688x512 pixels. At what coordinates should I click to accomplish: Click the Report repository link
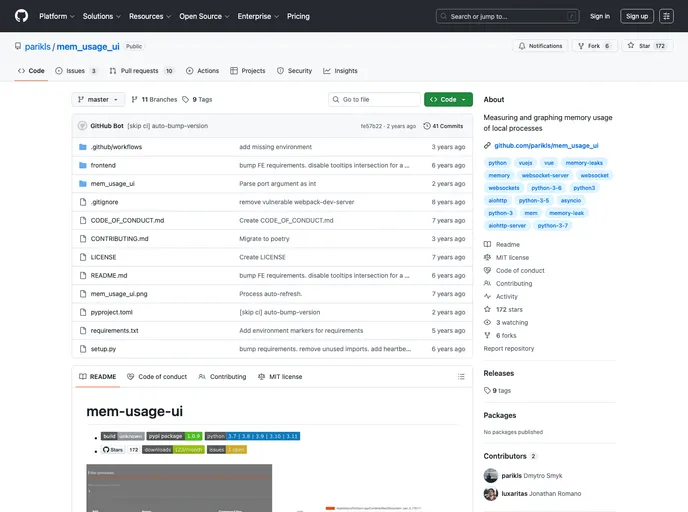[509, 349]
